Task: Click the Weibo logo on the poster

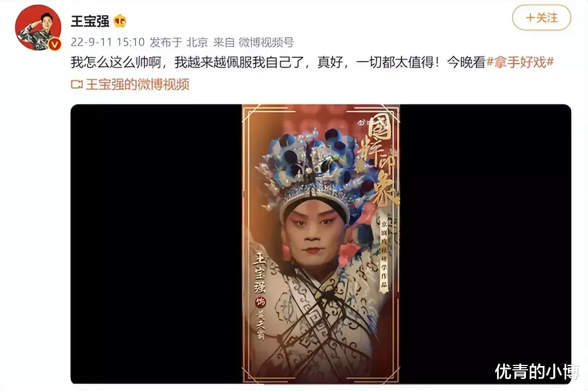Action: point(361,122)
